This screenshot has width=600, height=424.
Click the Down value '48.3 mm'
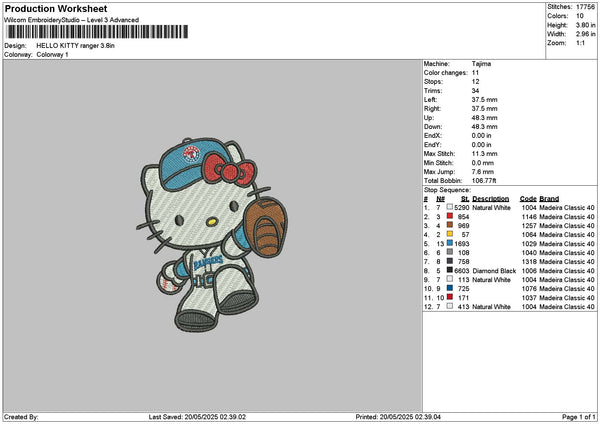click(x=484, y=127)
